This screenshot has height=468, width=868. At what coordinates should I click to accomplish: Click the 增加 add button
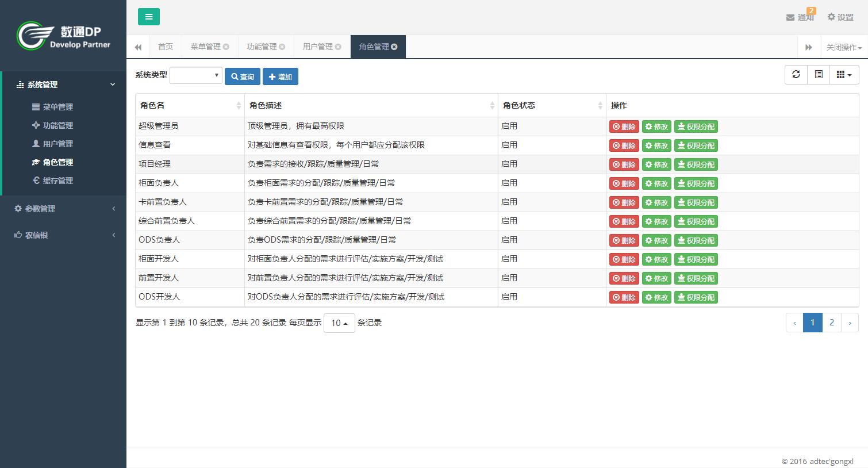[x=281, y=76]
